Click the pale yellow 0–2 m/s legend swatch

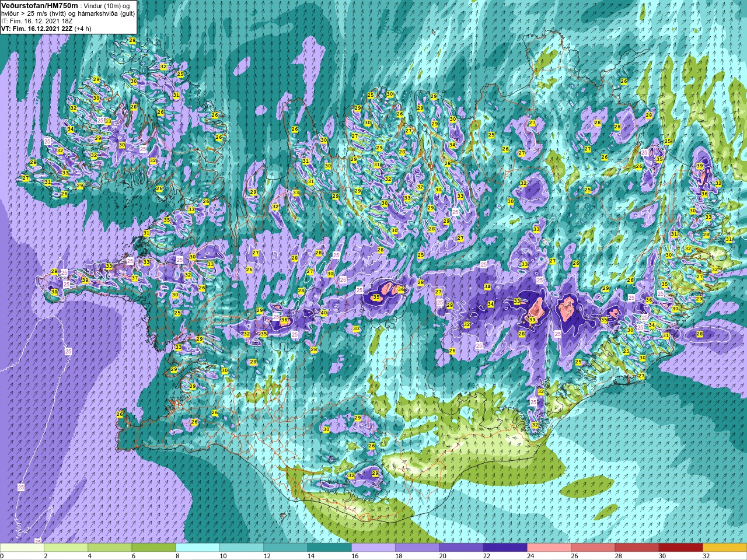coord(22,548)
